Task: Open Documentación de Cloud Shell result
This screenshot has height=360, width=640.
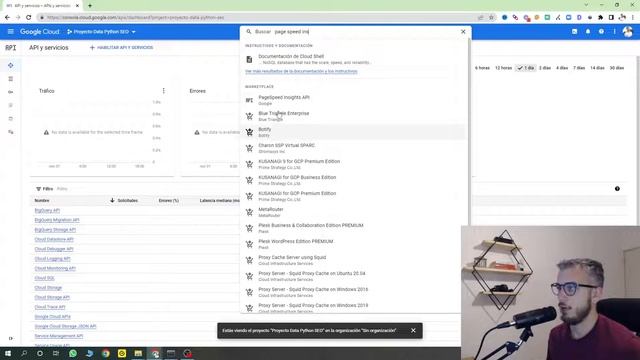Action: (x=354, y=59)
